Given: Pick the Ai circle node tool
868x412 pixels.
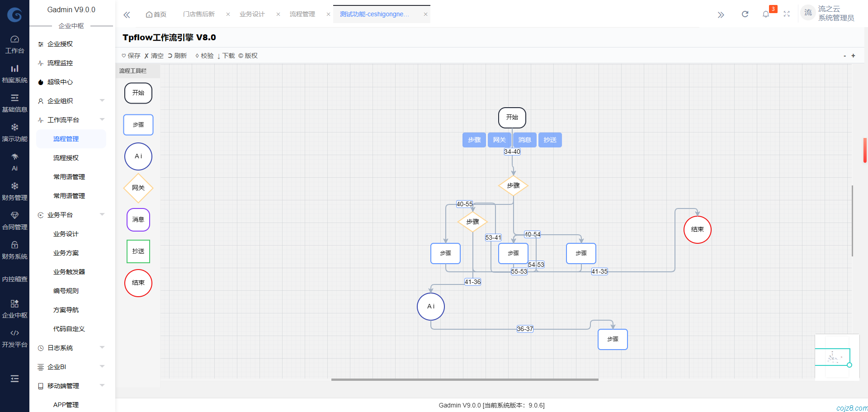Looking at the screenshot, I should click(x=138, y=156).
